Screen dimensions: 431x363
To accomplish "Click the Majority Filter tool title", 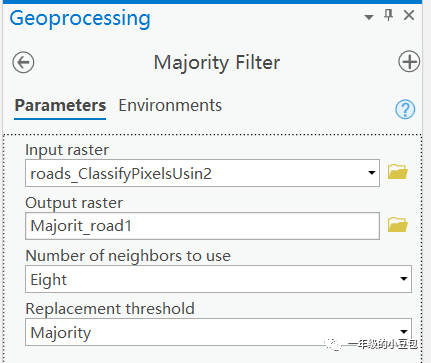I will coord(217,63).
